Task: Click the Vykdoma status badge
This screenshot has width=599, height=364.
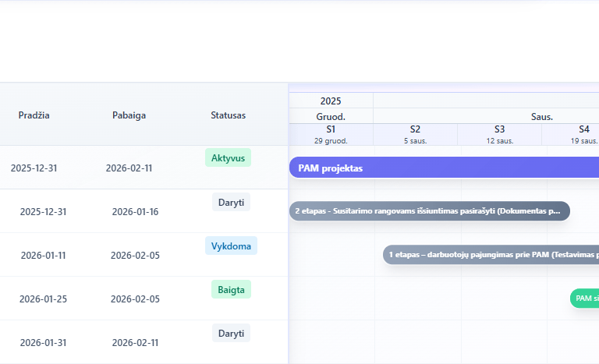Action: click(x=231, y=246)
